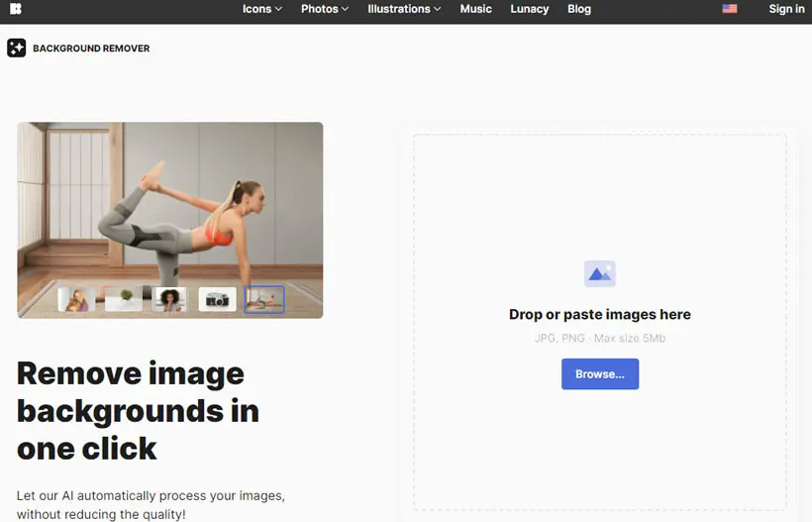Click the Background Remover sparkle icon
812x522 pixels.
[17, 48]
